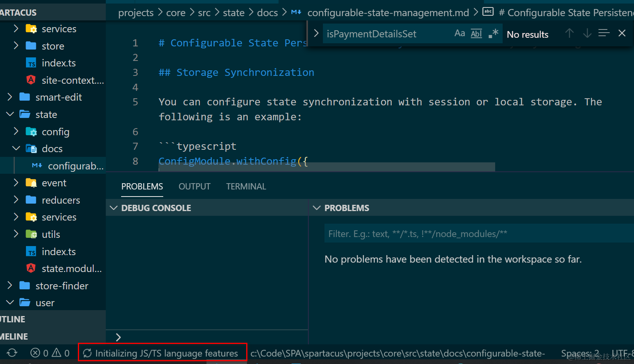Open site-context file in explorer
Screen dimensions: 634x364
coord(73,80)
